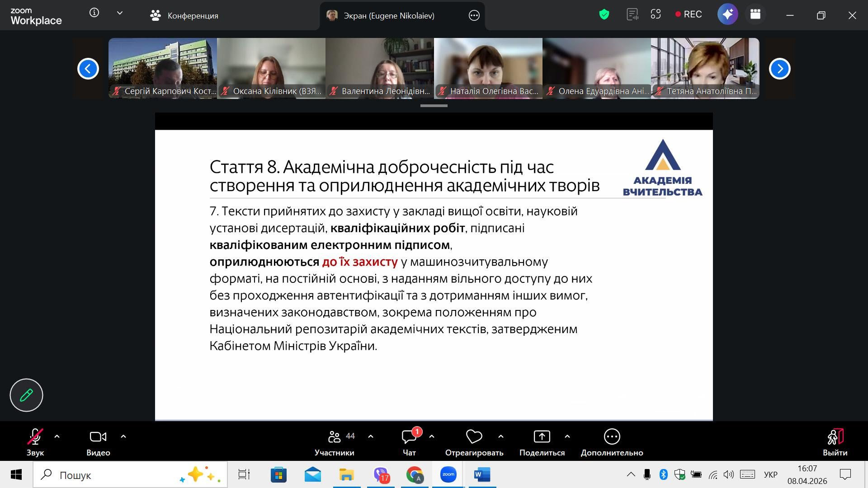
Task: Click the Академія вчительства logo on slide
Action: [662, 168]
